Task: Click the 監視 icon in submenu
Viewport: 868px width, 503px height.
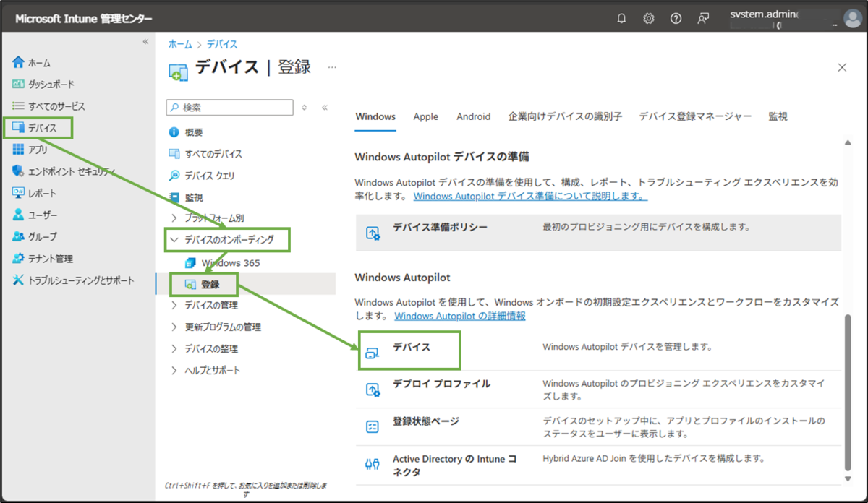Action: click(174, 197)
